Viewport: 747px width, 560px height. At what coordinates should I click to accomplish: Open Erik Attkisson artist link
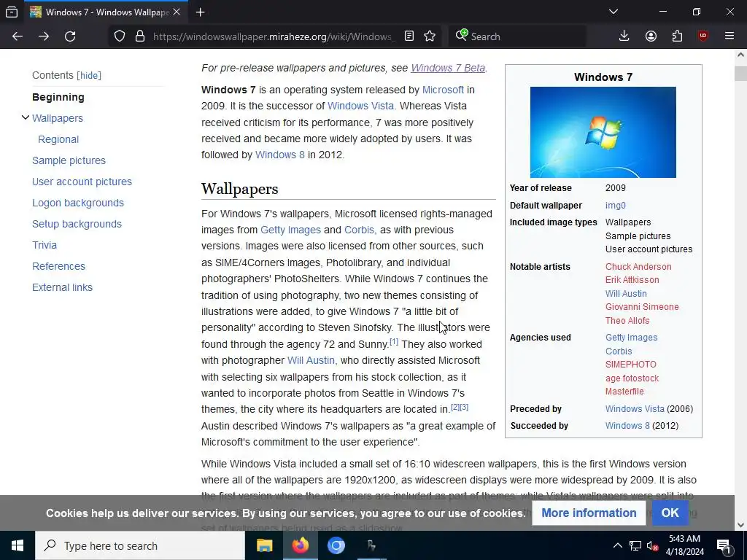click(x=632, y=280)
